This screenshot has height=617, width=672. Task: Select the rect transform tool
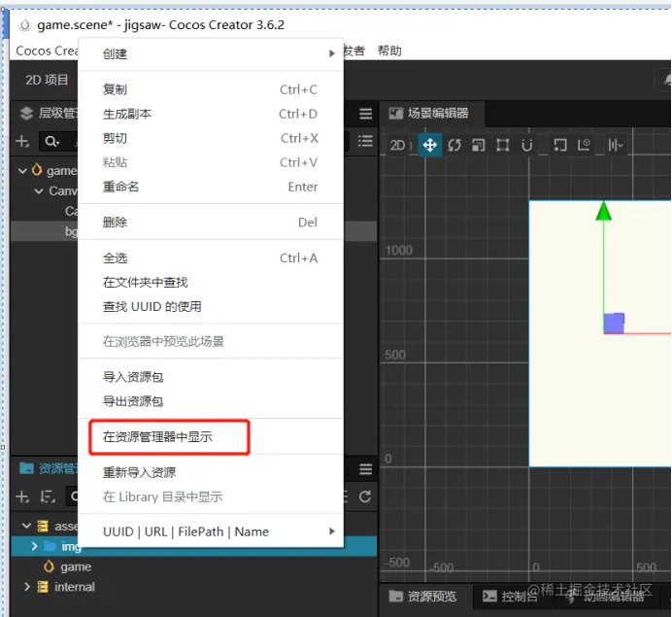503,146
